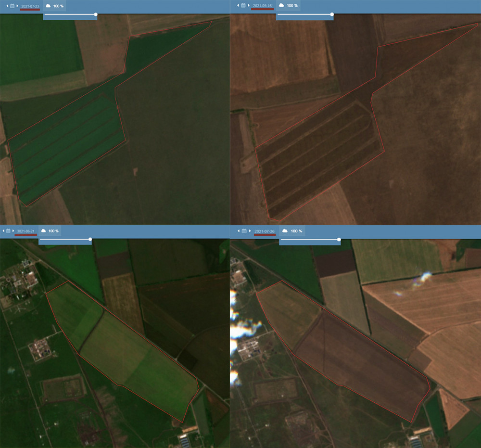Click calendar icon beside date 2021-07-26
Viewport: 481px width, 448px height.
(x=244, y=231)
